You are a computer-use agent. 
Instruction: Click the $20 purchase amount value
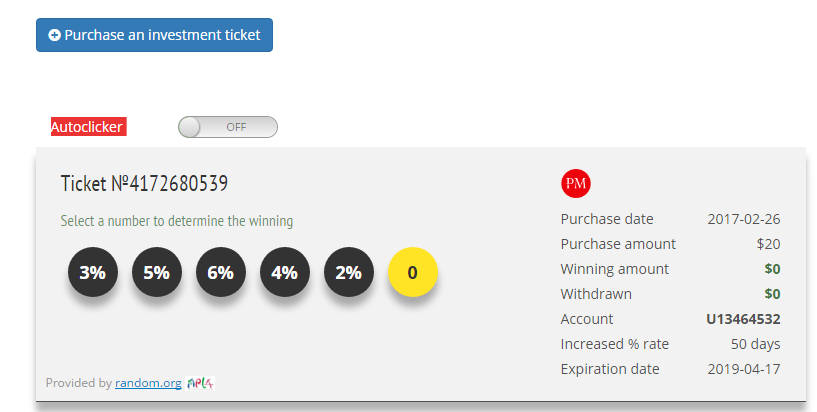pos(768,244)
